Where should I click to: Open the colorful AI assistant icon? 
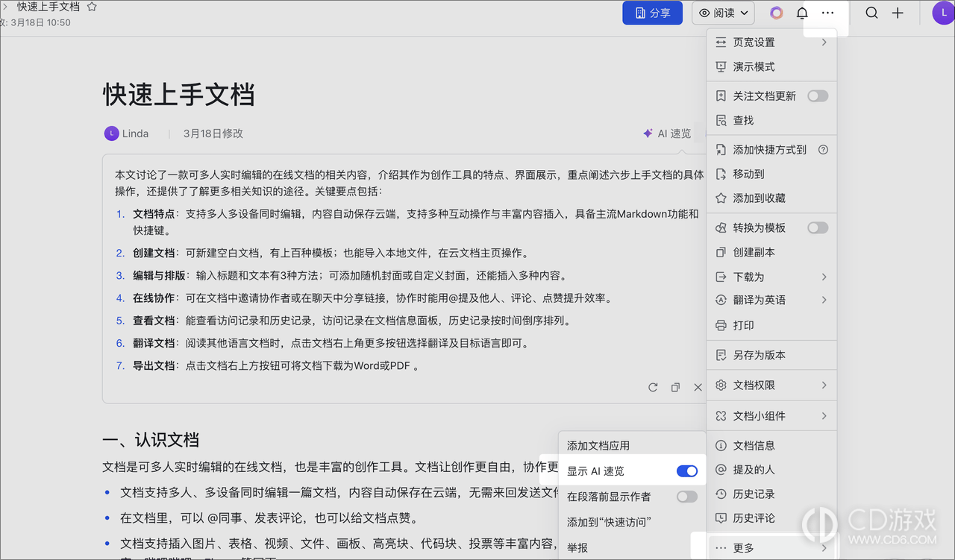(x=777, y=13)
